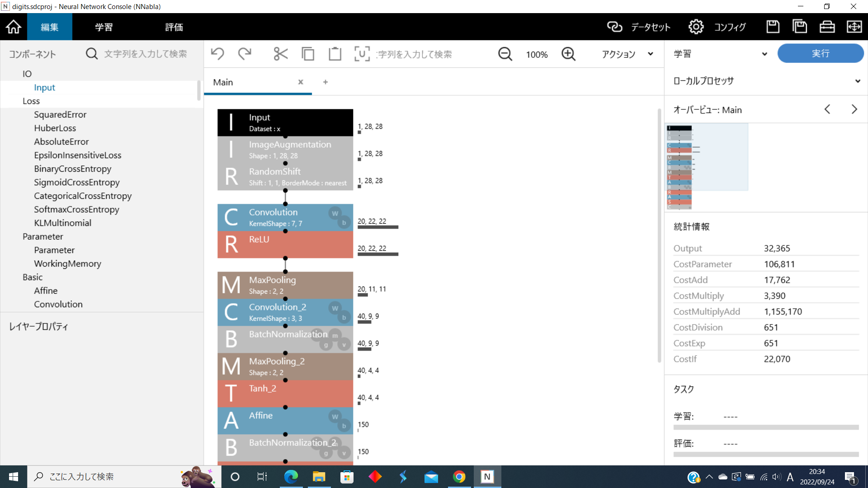
Task: Click the Paste clipboard icon
Action: tap(335, 54)
